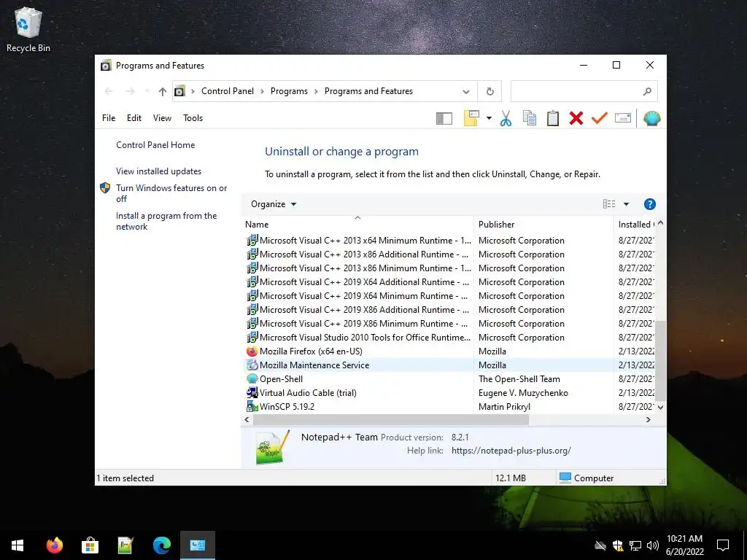Open Microsoft Store from the taskbar
Image resolution: width=747 pixels, height=560 pixels.
pyautogui.click(x=90, y=545)
